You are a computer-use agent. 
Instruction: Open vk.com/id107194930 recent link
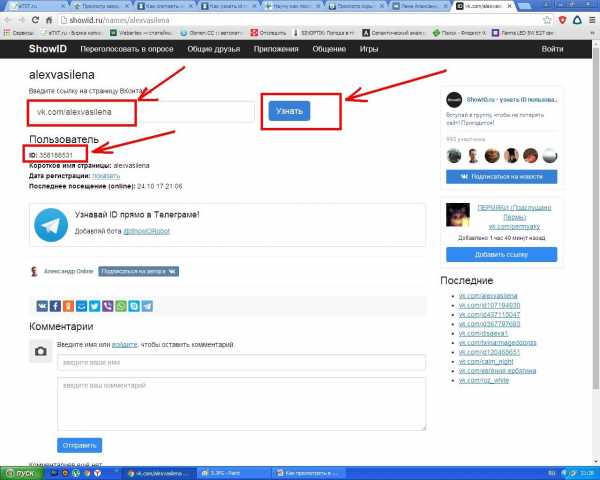pyautogui.click(x=489, y=305)
